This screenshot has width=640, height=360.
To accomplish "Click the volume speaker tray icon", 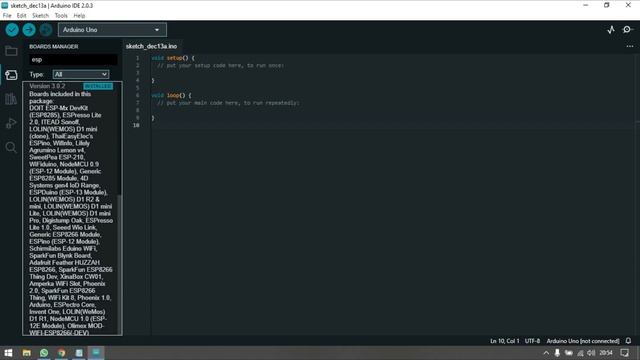I will [591, 353].
